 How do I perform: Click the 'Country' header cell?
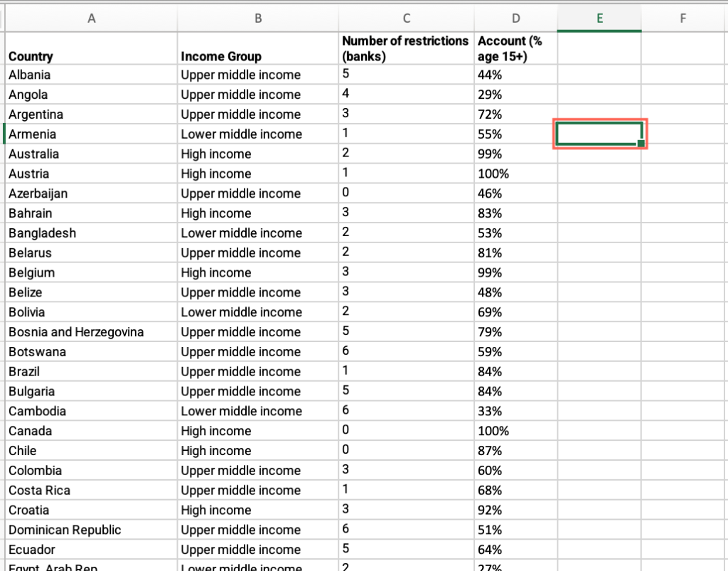tap(91, 48)
